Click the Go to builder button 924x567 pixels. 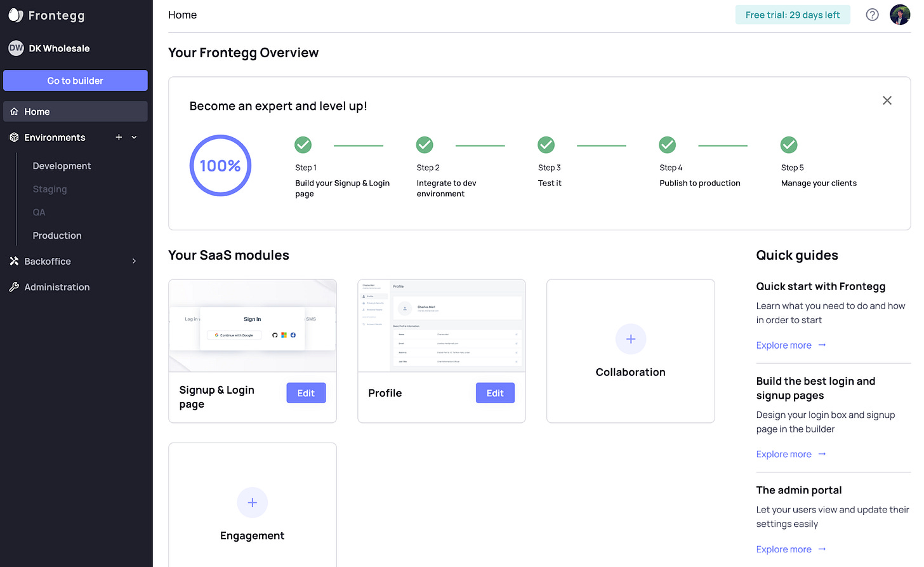76,81
